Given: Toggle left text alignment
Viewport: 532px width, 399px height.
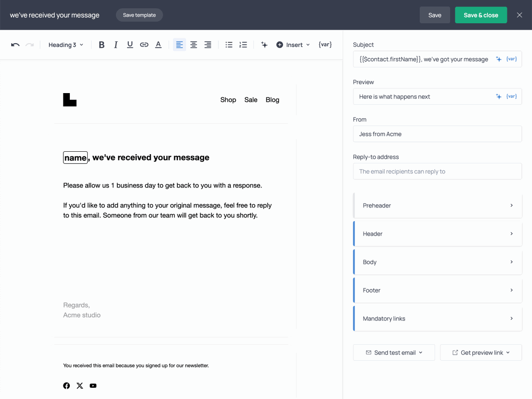Looking at the screenshot, I should coord(180,44).
